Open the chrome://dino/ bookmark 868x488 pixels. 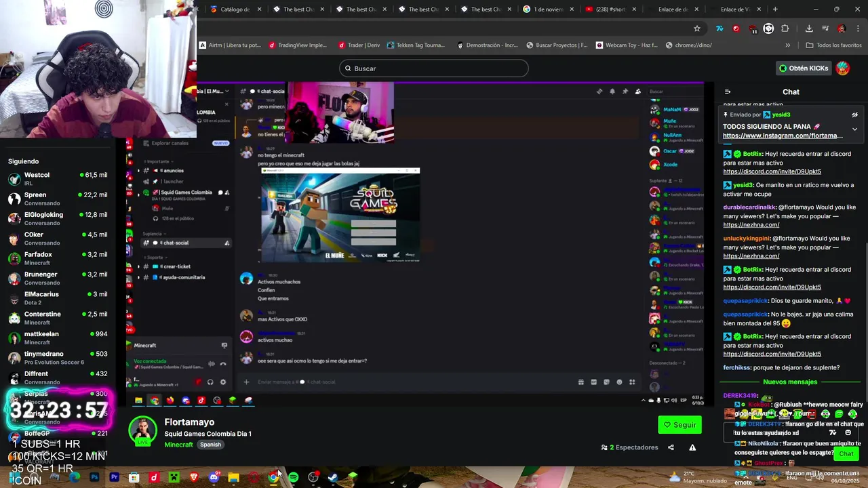689,45
